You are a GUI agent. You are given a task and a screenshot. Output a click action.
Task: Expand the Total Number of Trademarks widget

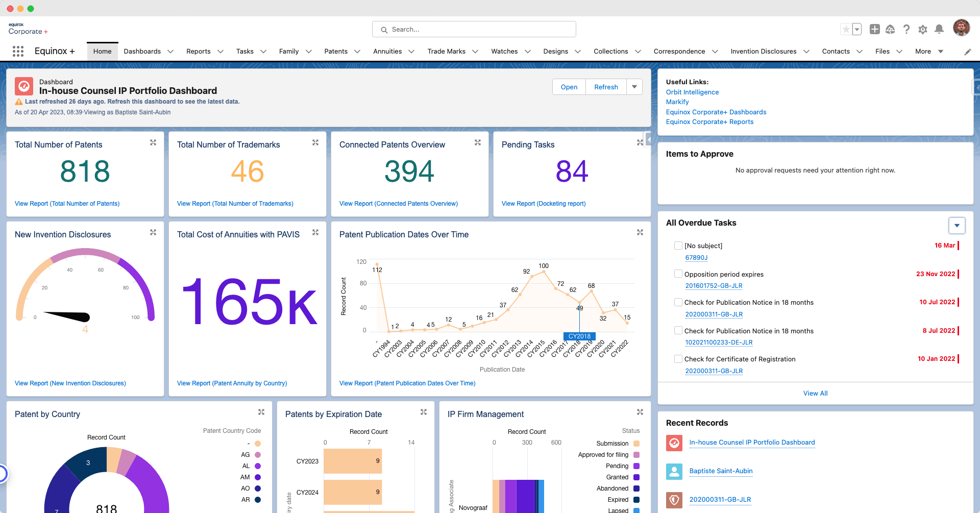click(315, 142)
